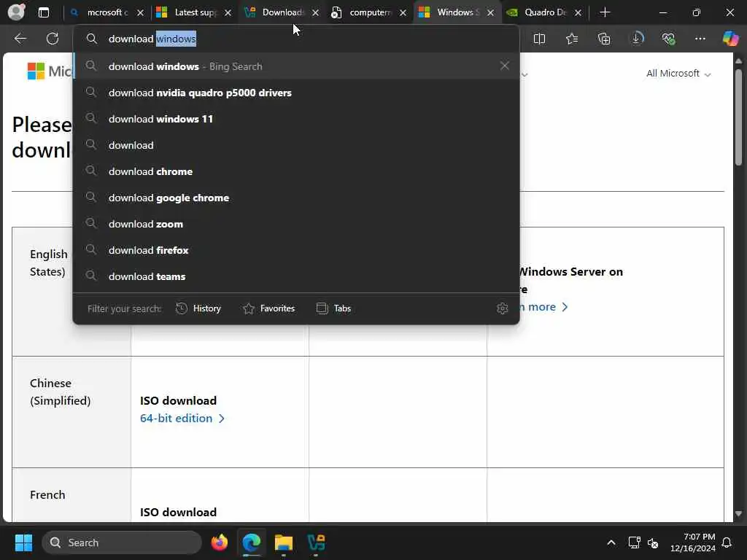The width and height of the screenshot is (747, 560).
Task: Add a new tab with plus button
Action: coord(605,12)
